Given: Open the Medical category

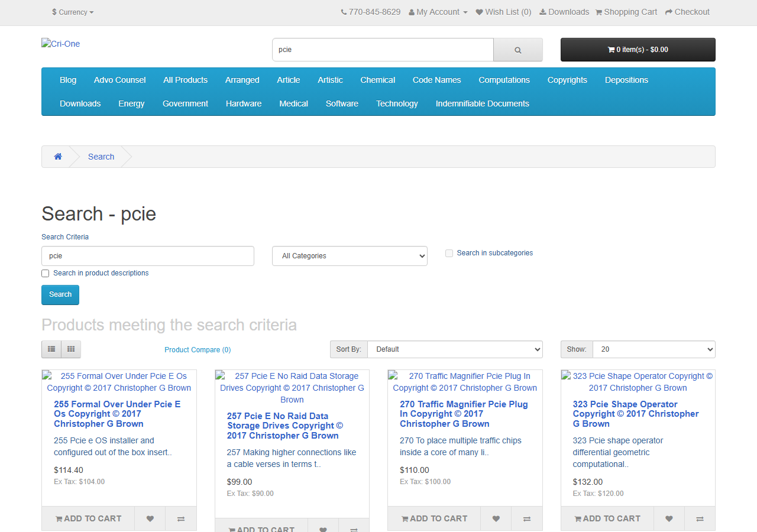Looking at the screenshot, I should point(294,103).
